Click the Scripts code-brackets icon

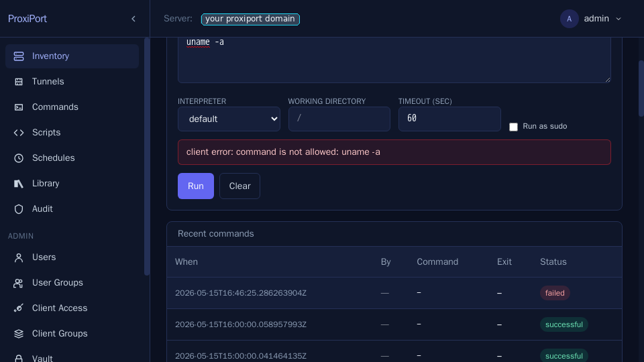(x=19, y=133)
